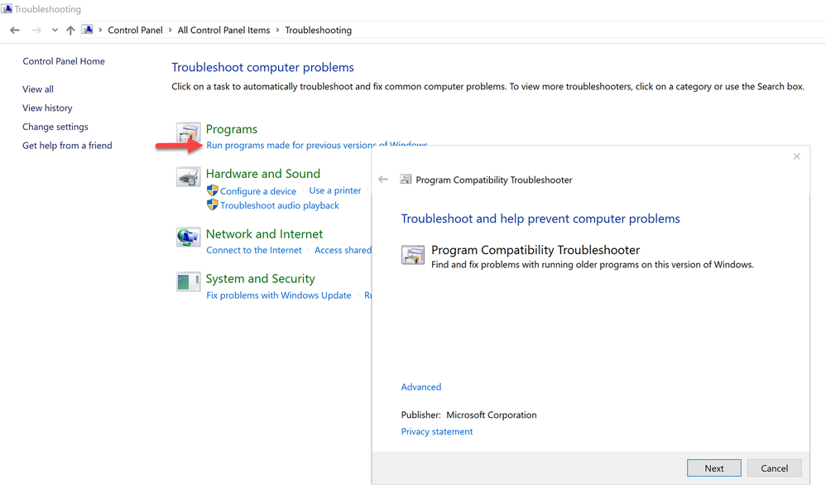
Task: Expand the chevron after All Control Panel Items
Action: coord(278,31)
